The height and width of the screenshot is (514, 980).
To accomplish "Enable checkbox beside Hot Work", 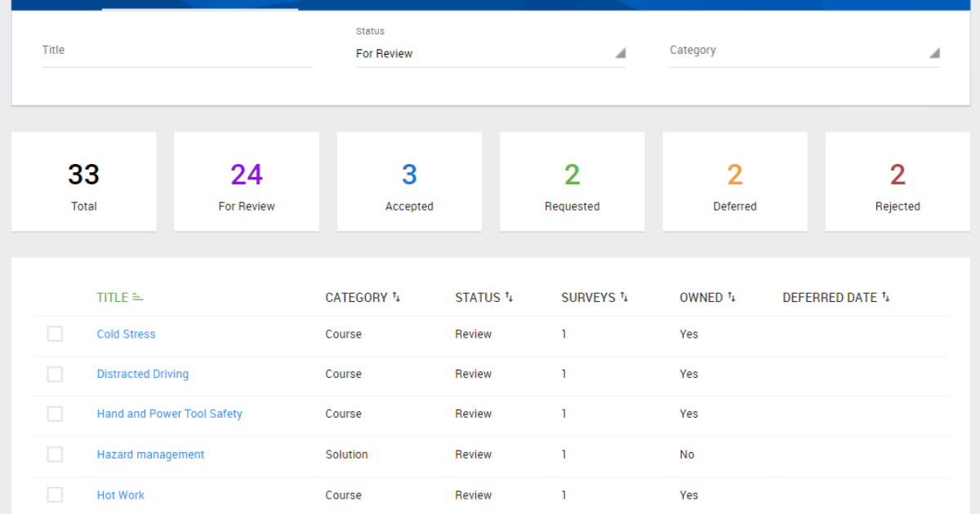I will click(55, 494).
